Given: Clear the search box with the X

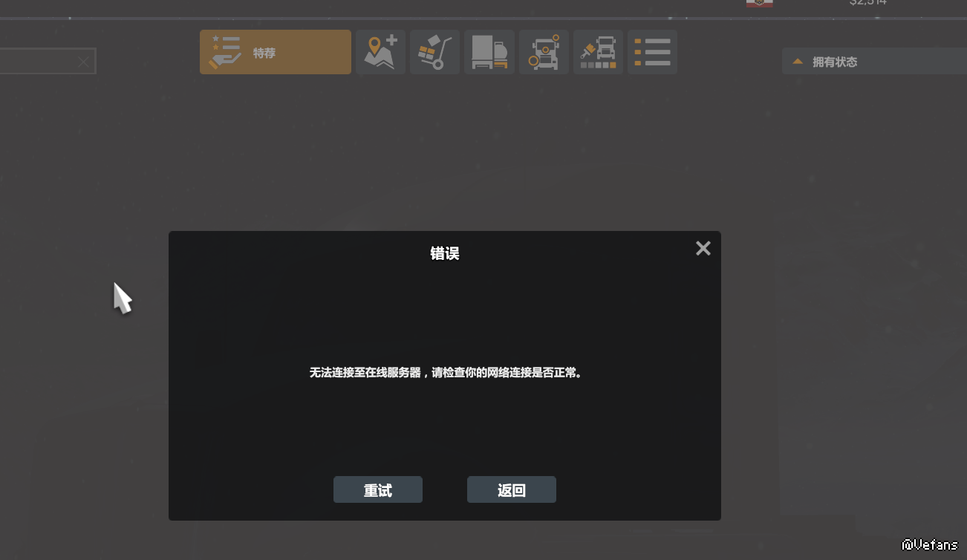Looking at the screenshot, I should coord(83,62).
